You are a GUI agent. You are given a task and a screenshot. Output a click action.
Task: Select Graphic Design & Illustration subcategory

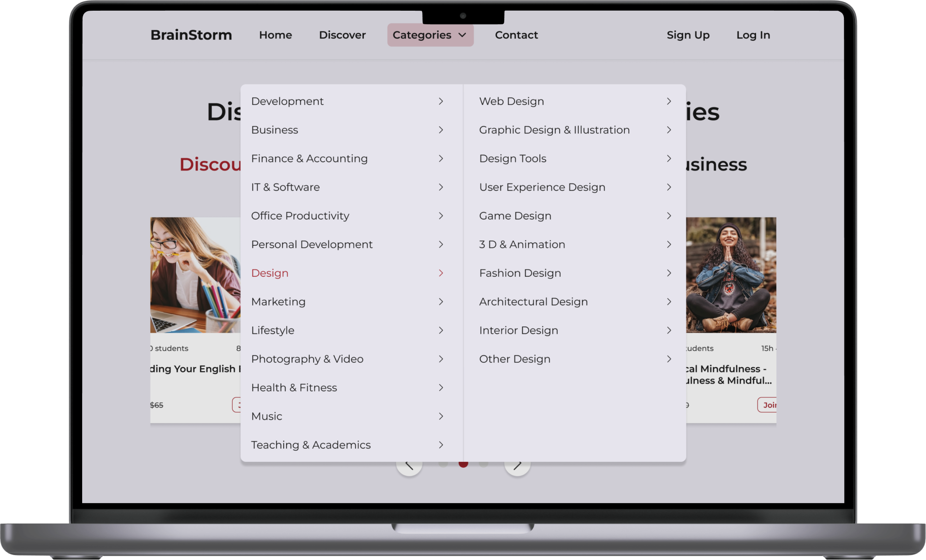click(554, 130)
